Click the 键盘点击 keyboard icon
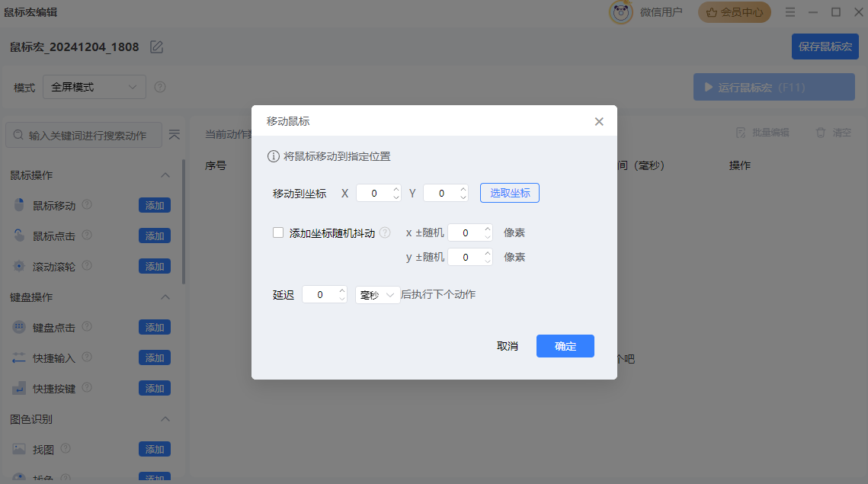 coord(19,327)
